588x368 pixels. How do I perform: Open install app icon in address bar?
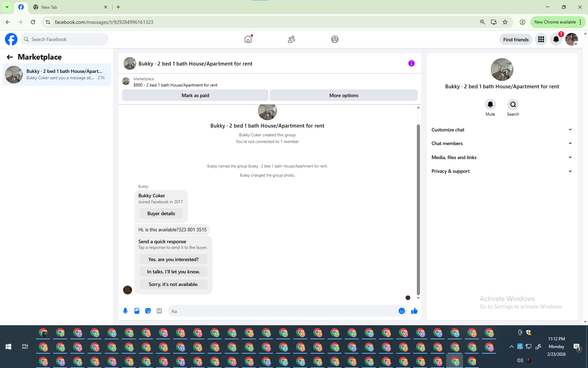tap(494, 22)
